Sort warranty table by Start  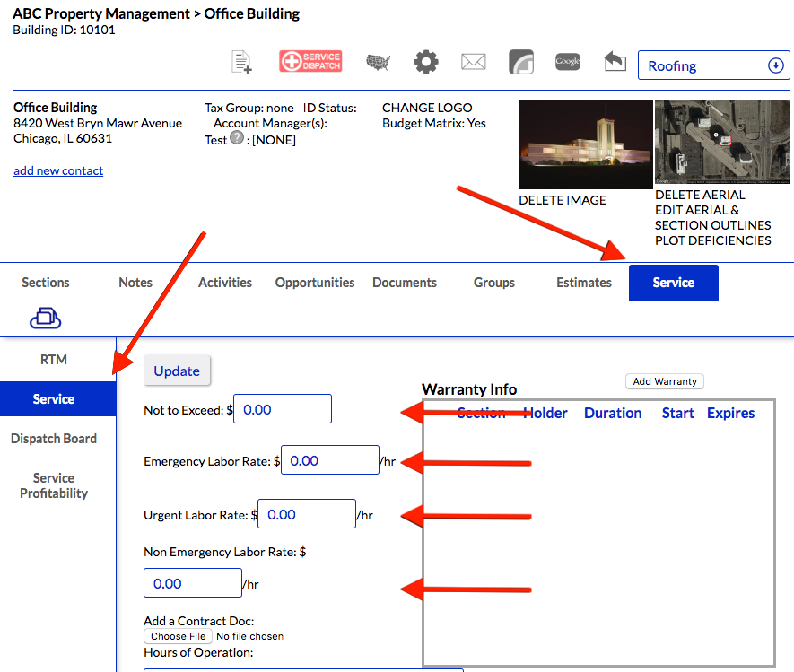(x=677, y=414)
